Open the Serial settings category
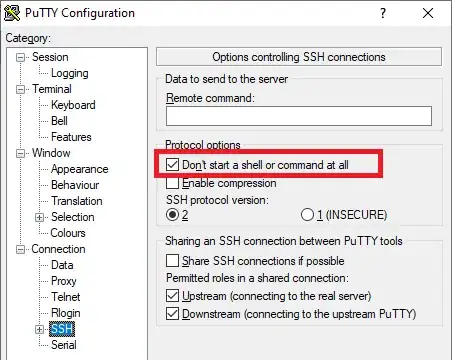Screen dimensions: 452x360 [64, 345]
